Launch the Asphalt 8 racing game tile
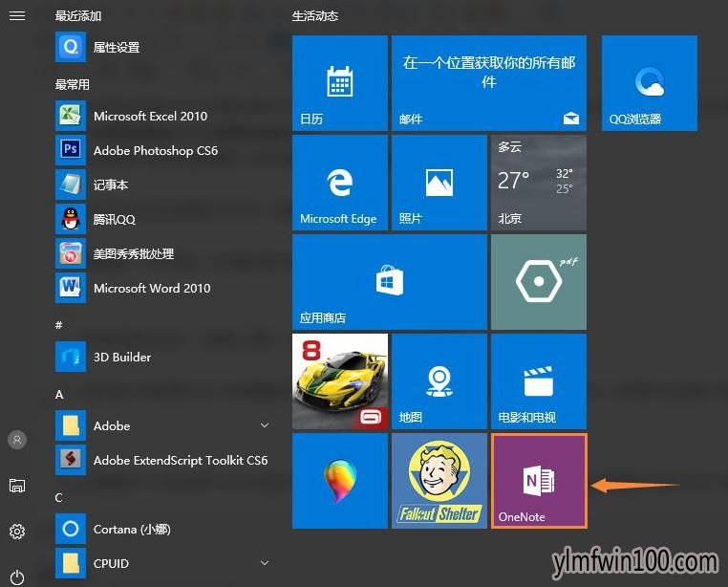728x587 pixels. coord(340,381)
